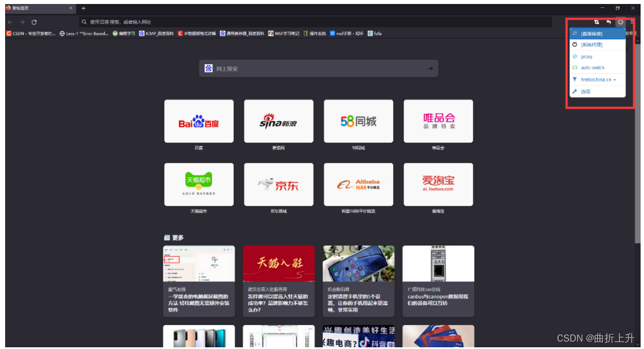Open the 天猫超市 shortcut tile
644x349 pixels.
(199, 184)
